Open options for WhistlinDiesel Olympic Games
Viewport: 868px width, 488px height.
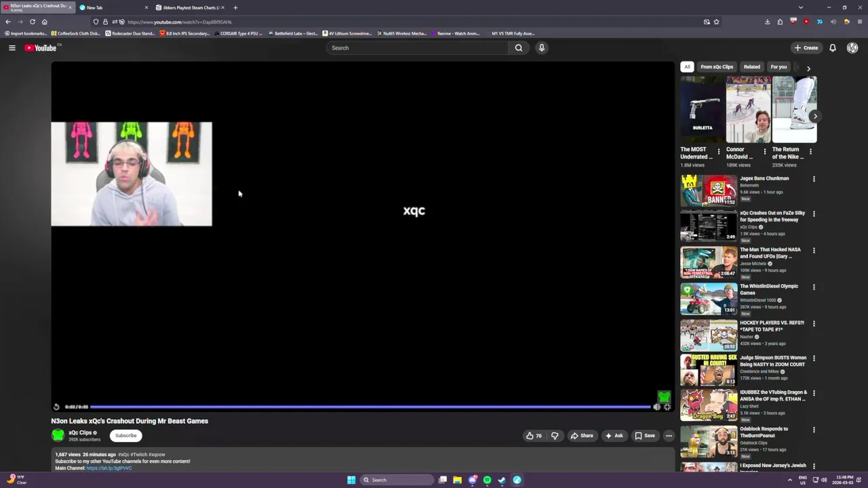814,287
